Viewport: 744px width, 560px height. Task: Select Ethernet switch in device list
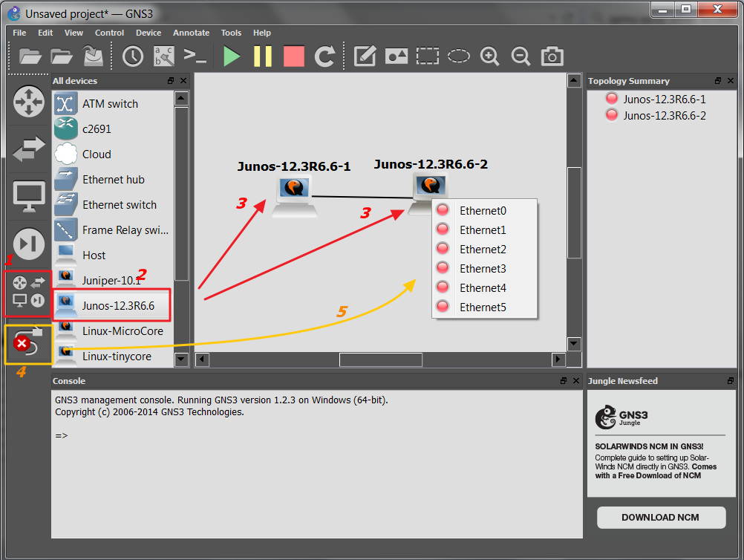113,204
